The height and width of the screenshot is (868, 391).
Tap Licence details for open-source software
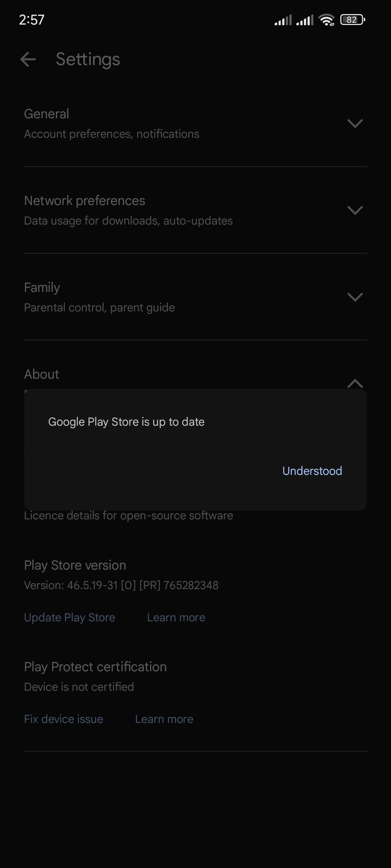point(129,515)
